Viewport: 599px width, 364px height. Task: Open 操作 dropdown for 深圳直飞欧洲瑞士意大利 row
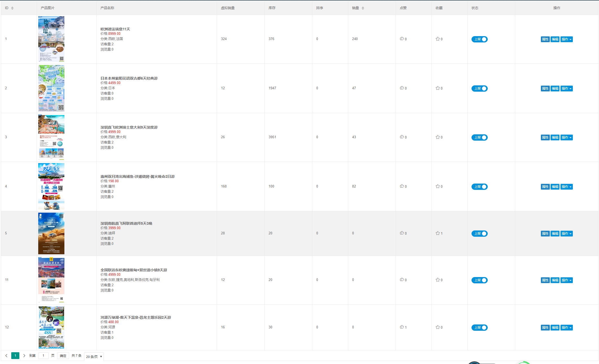(x=567, y=137)
